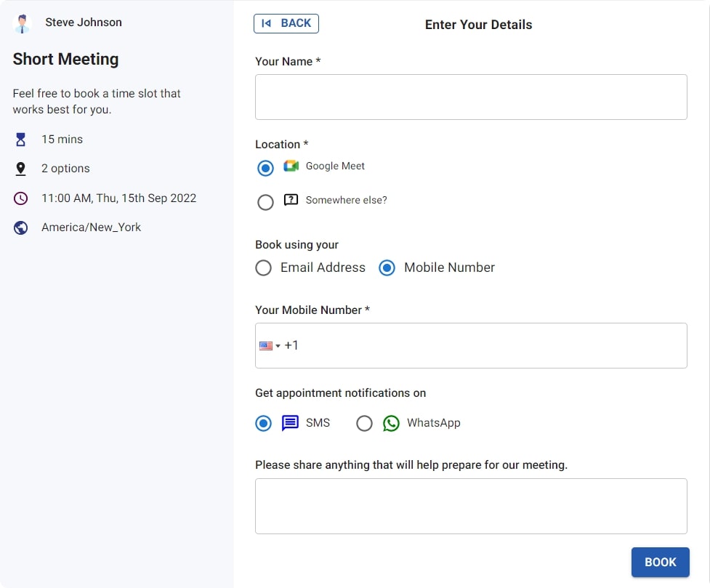710x588 pixels.
Task: Choose WhatsApp for appointment notifications
Action: point(364,423)
